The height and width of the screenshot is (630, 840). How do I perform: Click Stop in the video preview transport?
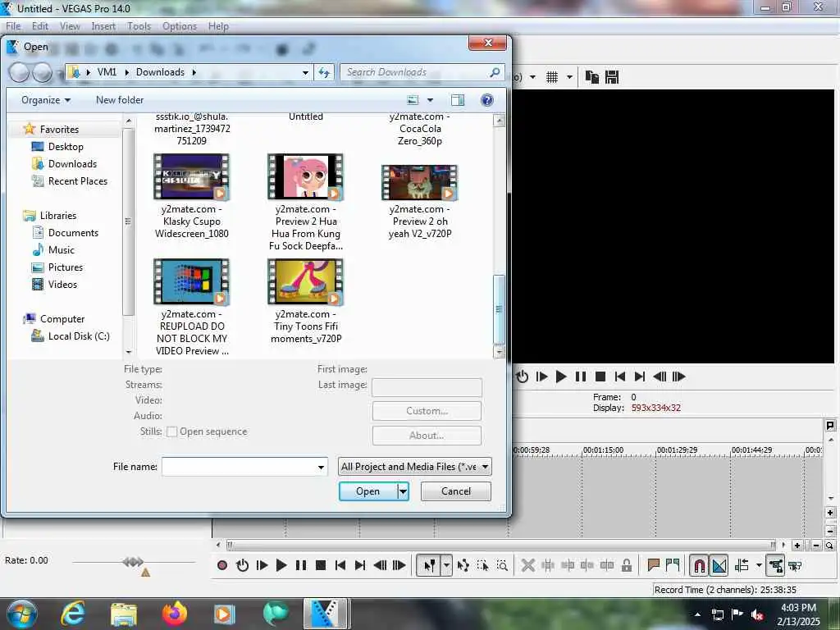(x=600, y=377)
